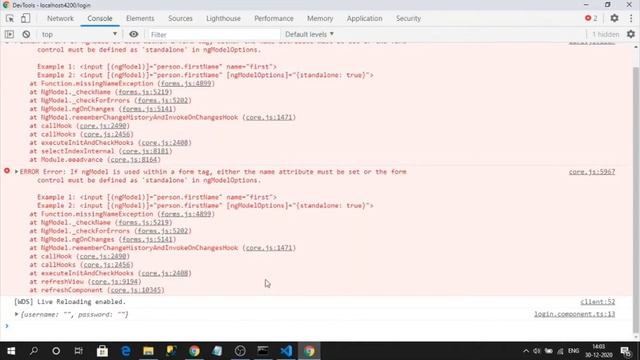The width and height of the screenshot is (640, 360).
Task: Open the taskbar clock and date
Action: coord(598,351)
